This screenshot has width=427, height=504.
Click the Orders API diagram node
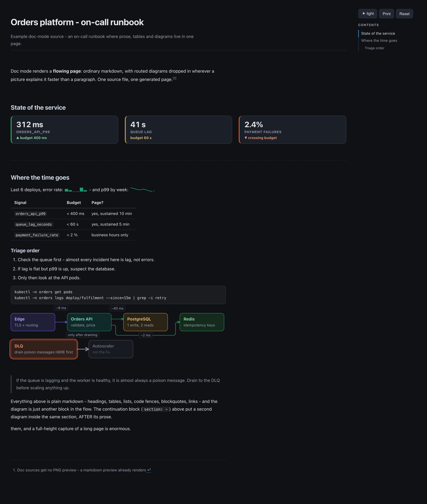[x=89, y=322]
